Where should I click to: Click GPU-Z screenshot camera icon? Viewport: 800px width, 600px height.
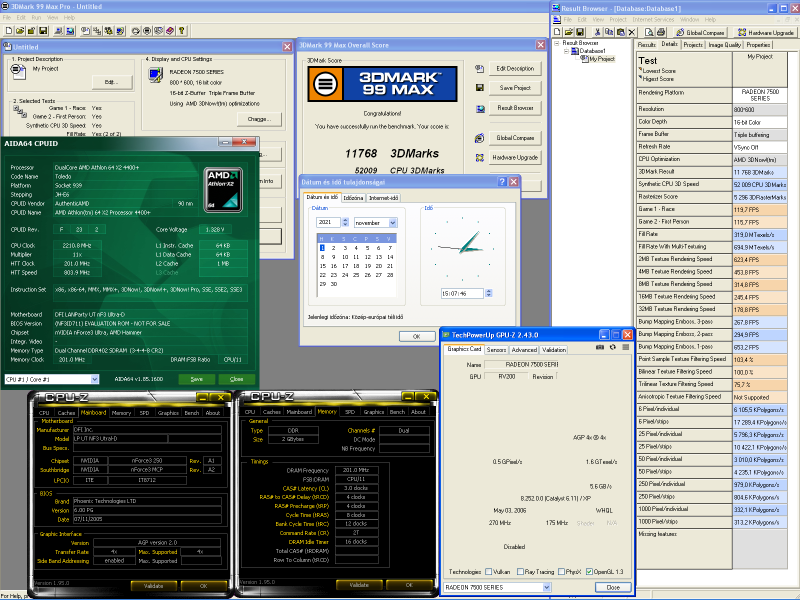(600, 347)
